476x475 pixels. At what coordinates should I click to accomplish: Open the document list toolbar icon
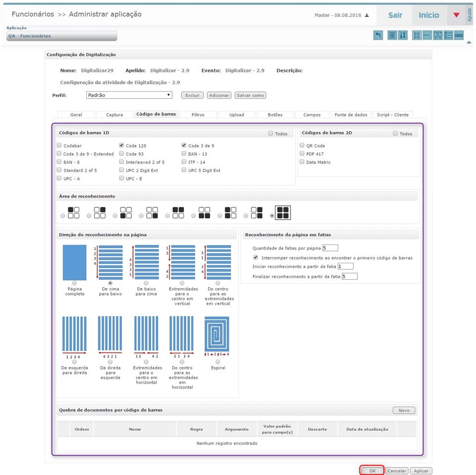392,35
